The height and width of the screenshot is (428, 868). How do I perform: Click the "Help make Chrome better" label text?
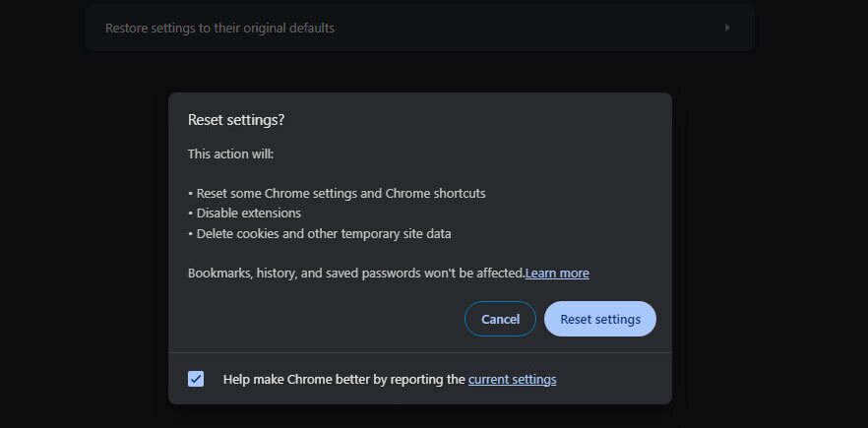pyautogui.click(x=297, y=379)
